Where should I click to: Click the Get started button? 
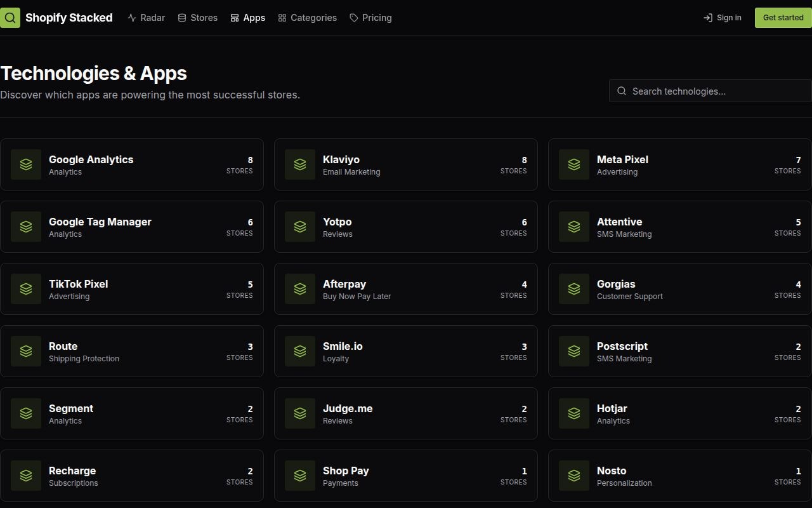(x=783, y=18)
